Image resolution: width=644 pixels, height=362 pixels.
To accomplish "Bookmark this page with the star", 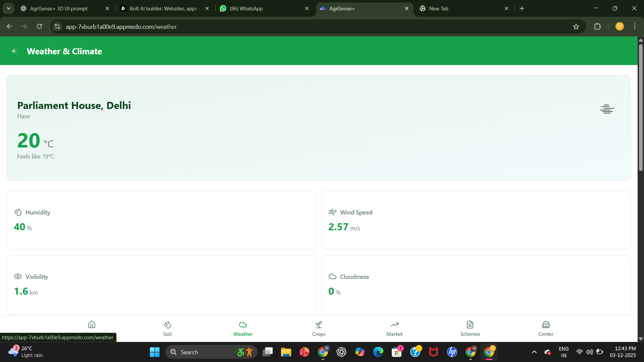I will point(576,26).
